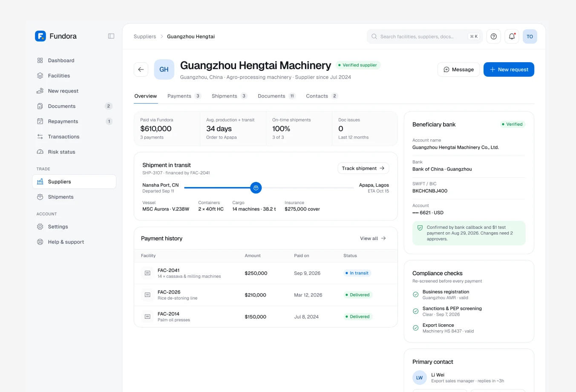Open Repayments in the sidebar
The height and width of the screenshot is (392, 576).
(x=74, y=121)
